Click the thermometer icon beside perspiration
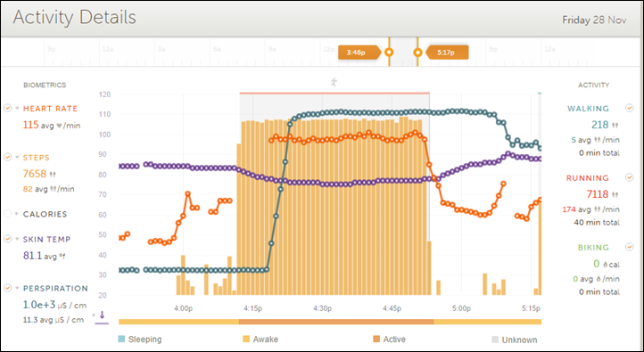Image resolution: width=644 pixels, height=352 pixels. 102,315
